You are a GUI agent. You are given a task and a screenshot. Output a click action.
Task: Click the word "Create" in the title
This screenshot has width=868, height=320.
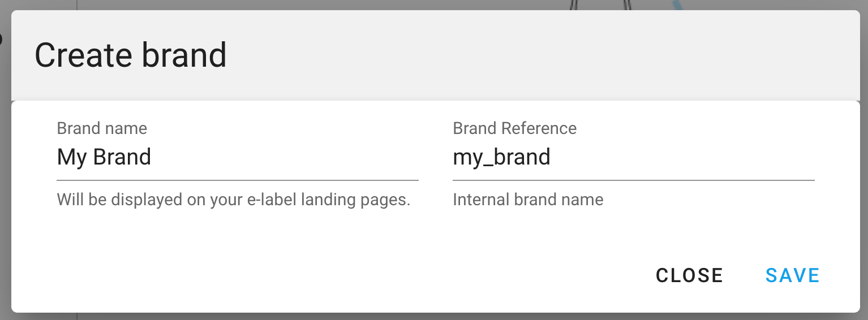tap(83, 55)
